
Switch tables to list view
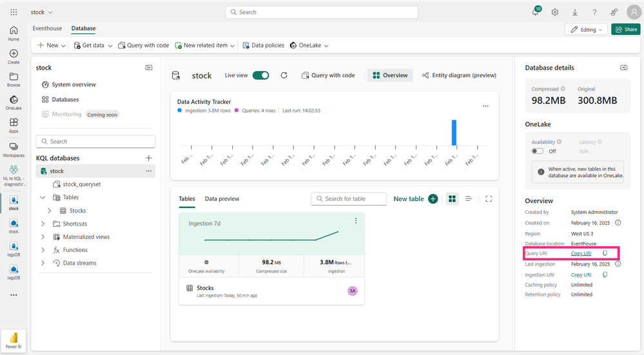[x=469, y=198]
